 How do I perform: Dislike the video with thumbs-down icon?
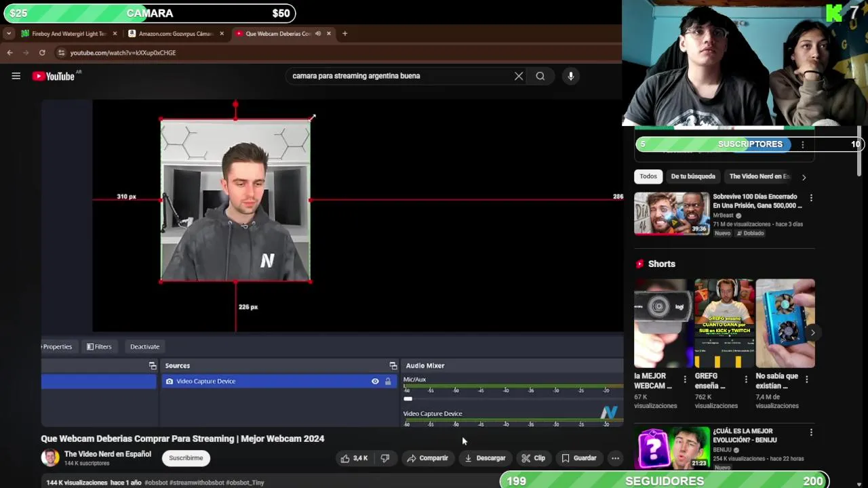[384, 458]
